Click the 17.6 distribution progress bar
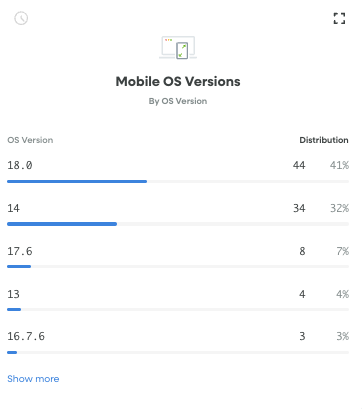 [178, 267]
